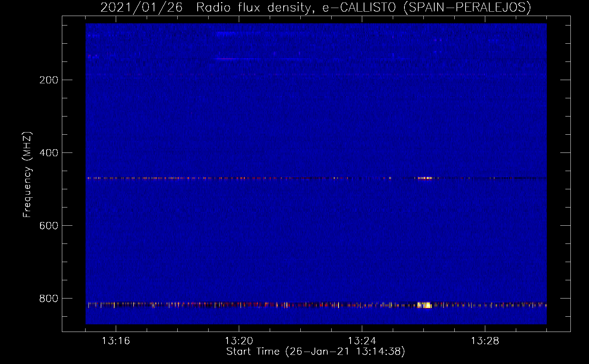589x364 pixels.
Task: Click the '13:16' time tick label
Action: pyautogui.click(x=116, y=341)
